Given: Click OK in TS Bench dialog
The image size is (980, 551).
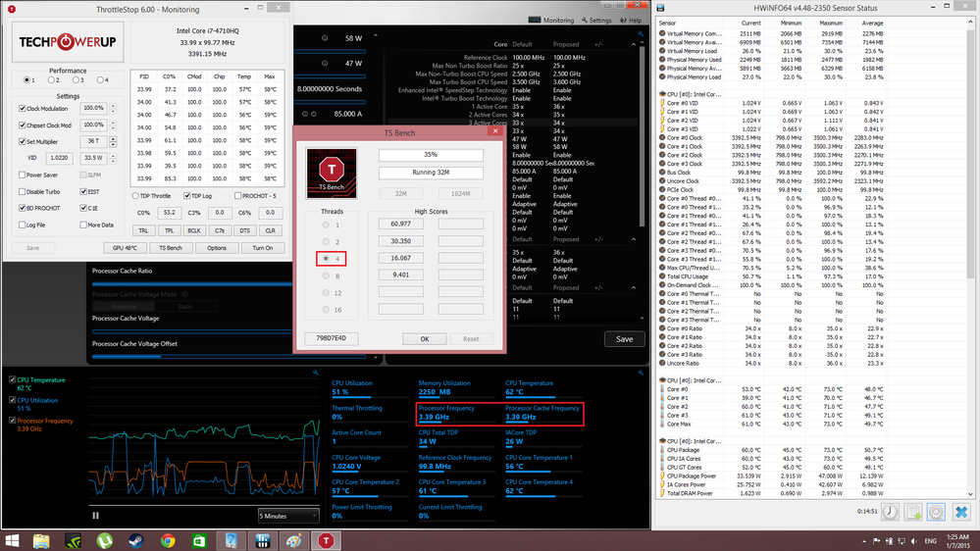Looking at the screenshot, I should [425, 339].
